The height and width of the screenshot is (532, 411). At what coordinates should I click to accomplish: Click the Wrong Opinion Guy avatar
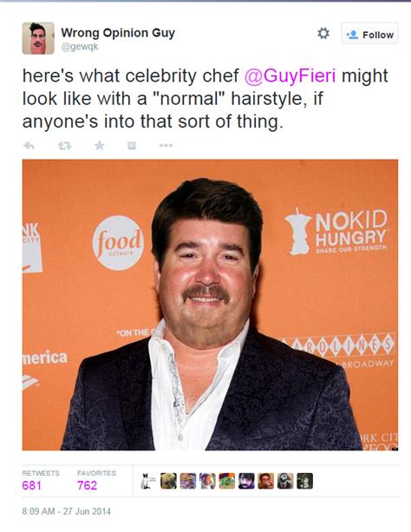pos(38,38)
